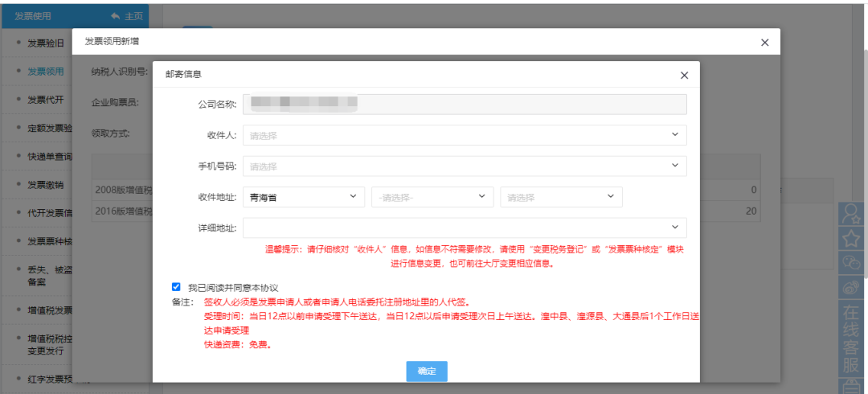This screenshot has width=868, height=394.
Task: Open 发票领用 in sidebar
Action: point(46,72)
